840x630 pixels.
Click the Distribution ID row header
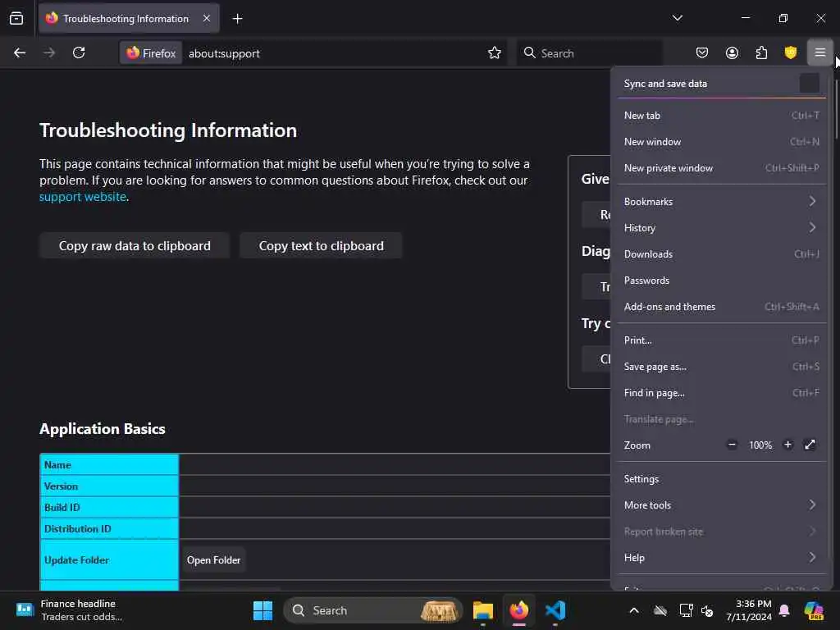tap(109, 529)
